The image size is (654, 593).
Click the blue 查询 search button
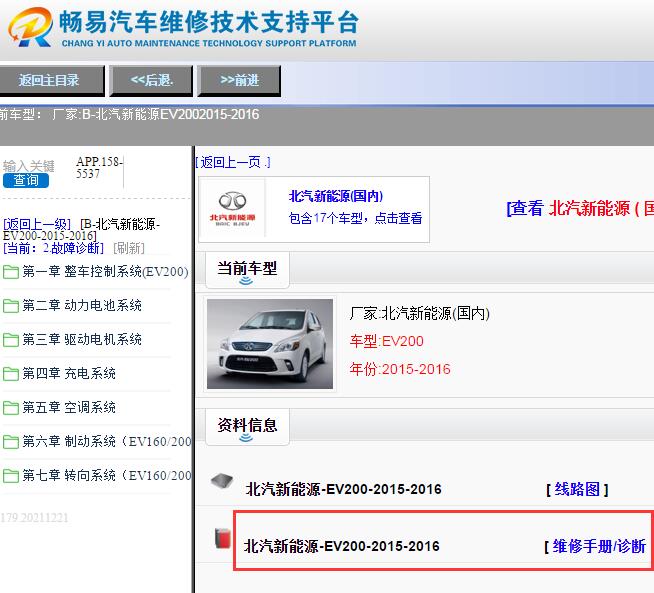tap(26, 180)
